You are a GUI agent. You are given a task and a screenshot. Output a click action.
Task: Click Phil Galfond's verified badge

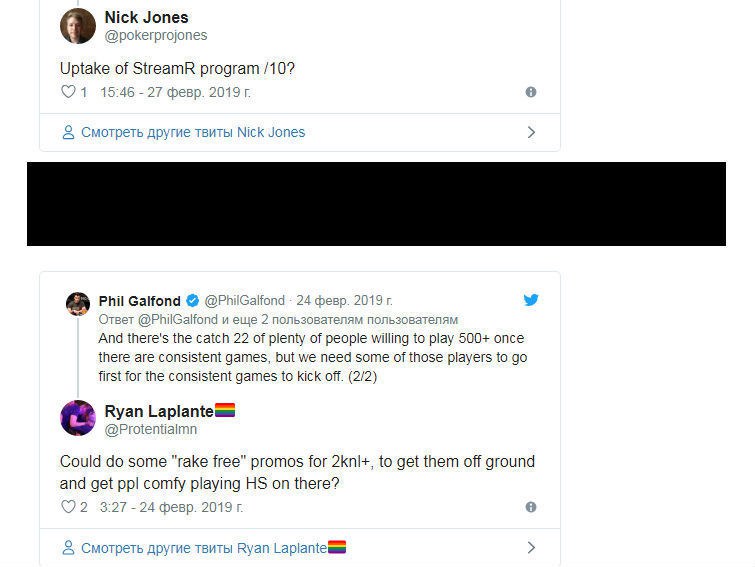(x=192, y=301)
